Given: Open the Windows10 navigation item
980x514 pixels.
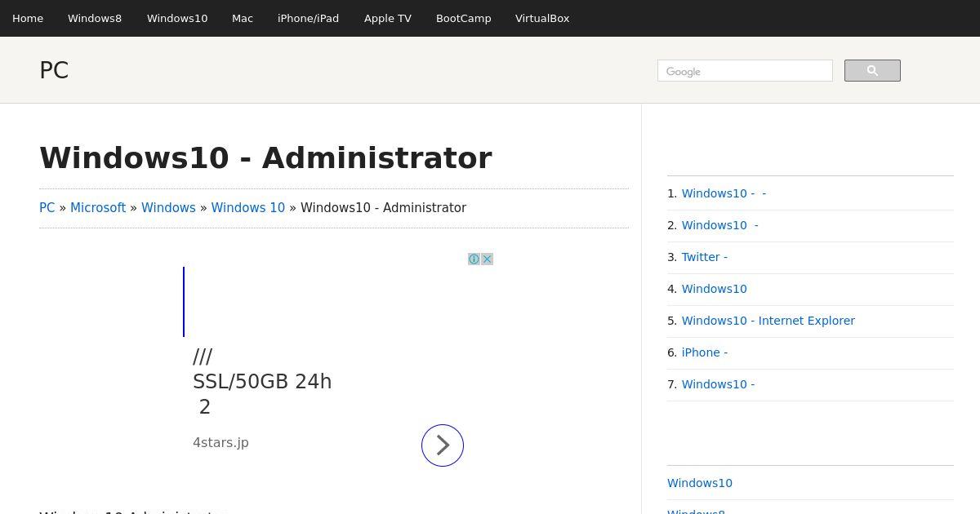Looking at the screenshot, I should point(177,18).
